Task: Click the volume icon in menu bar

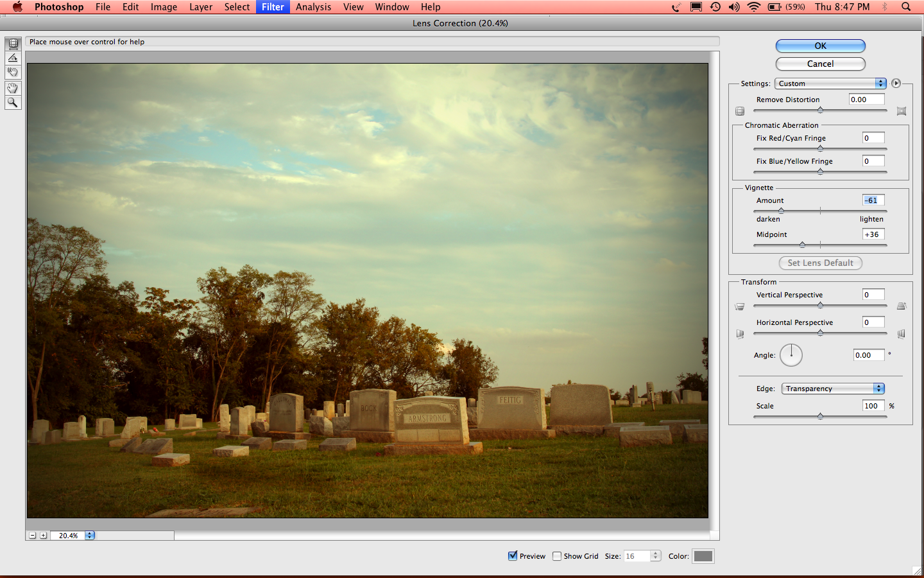Action: click(x=734, y=7)
